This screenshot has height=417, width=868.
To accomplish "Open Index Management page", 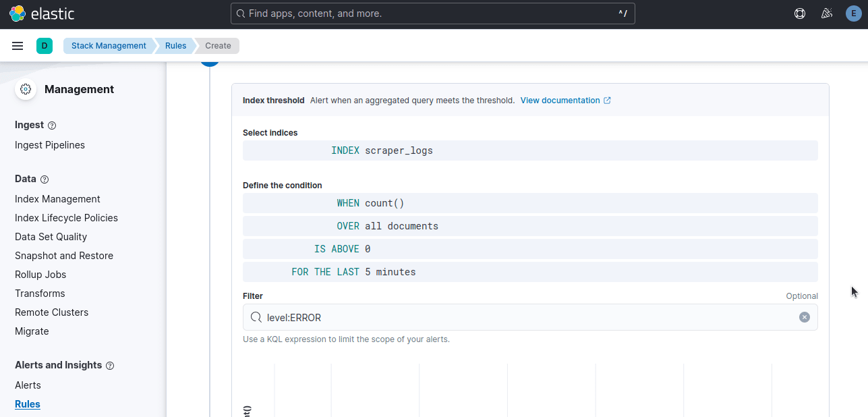I will coord(57,199).
